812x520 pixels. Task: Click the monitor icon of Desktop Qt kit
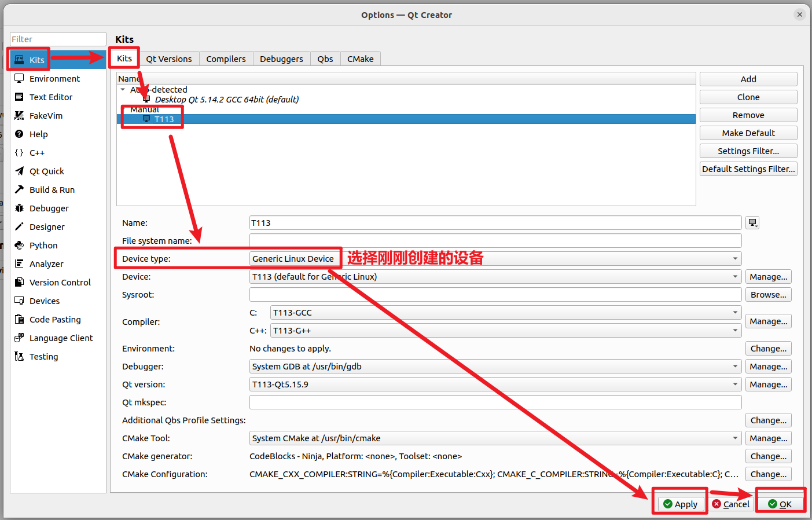point(146,99)
